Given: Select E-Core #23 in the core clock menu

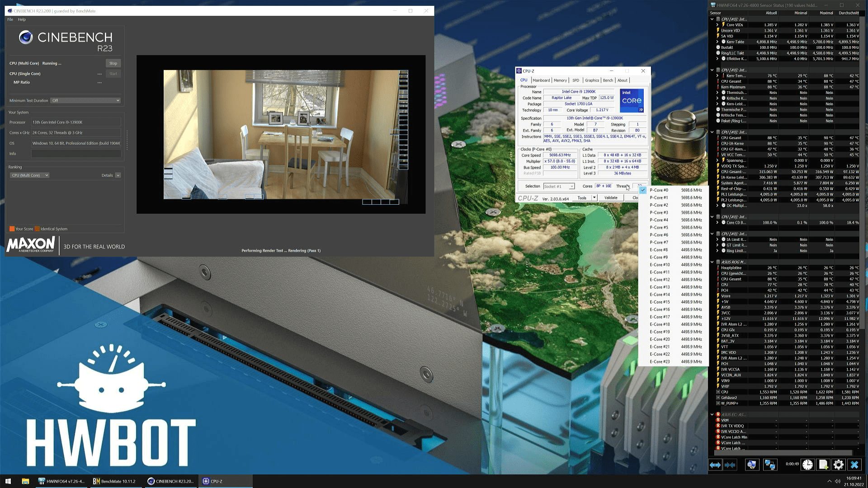Looking at the screenshot, I should pos(673,361).
